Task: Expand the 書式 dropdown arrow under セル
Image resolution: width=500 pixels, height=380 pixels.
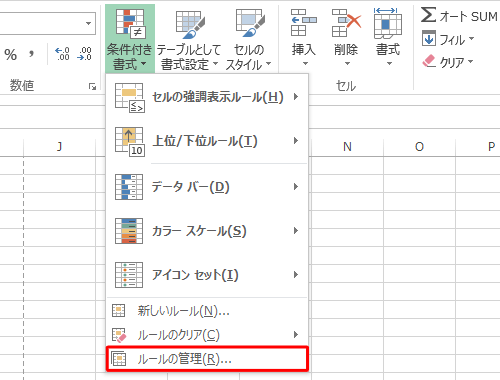Action: 389,63
